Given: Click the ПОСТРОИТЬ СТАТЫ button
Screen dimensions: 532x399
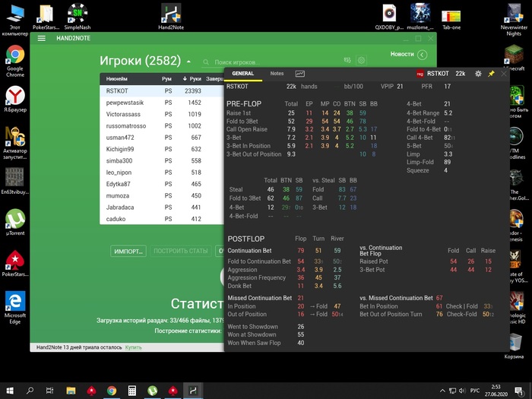Looking at the screenshot, I should [181, 251].
